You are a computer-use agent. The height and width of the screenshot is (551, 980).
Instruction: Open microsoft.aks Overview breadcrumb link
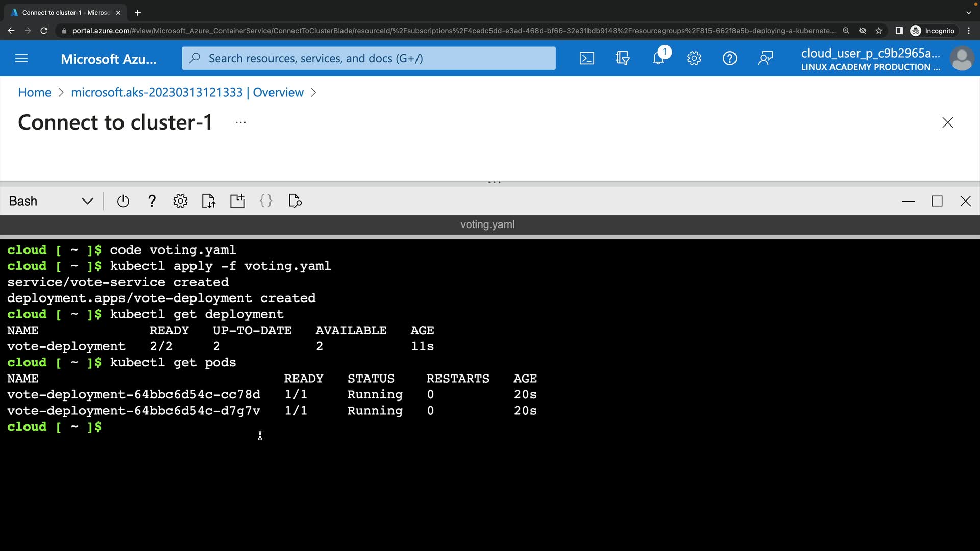187,92
